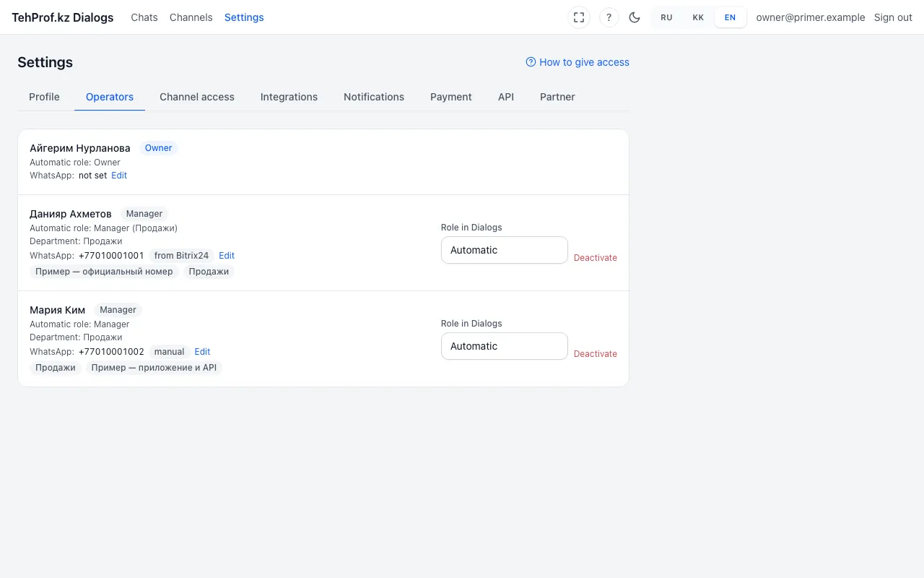Click the circled question icon beside How to give access

[x=531, y=62]
